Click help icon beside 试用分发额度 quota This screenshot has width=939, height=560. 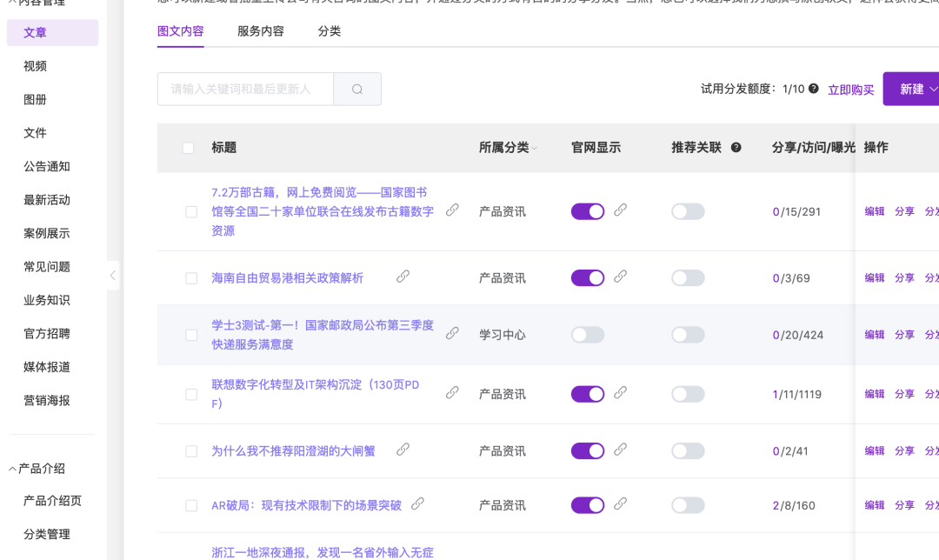click(814, 89)
